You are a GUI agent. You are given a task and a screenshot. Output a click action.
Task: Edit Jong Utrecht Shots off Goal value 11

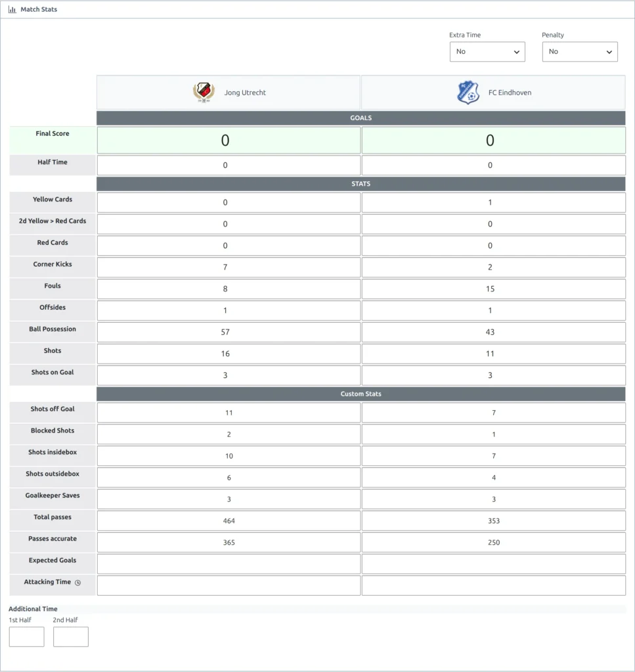point(229,413)
